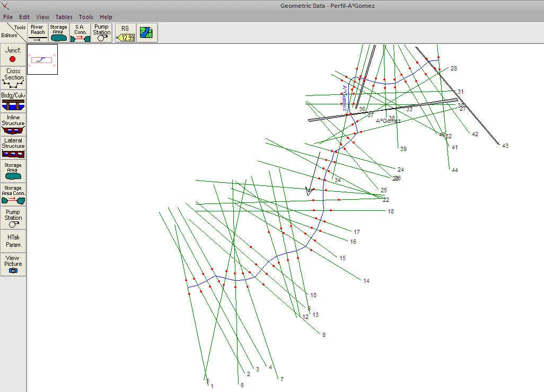Viewport: 544px width, 392px height.
Task: Select cross section label 43
Action: pyautogui.click(x=505, y=146)
